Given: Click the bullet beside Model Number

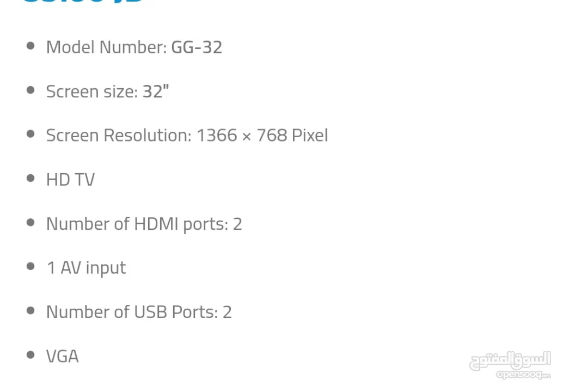Looking at the screenshot, I should tap(30, 46).
